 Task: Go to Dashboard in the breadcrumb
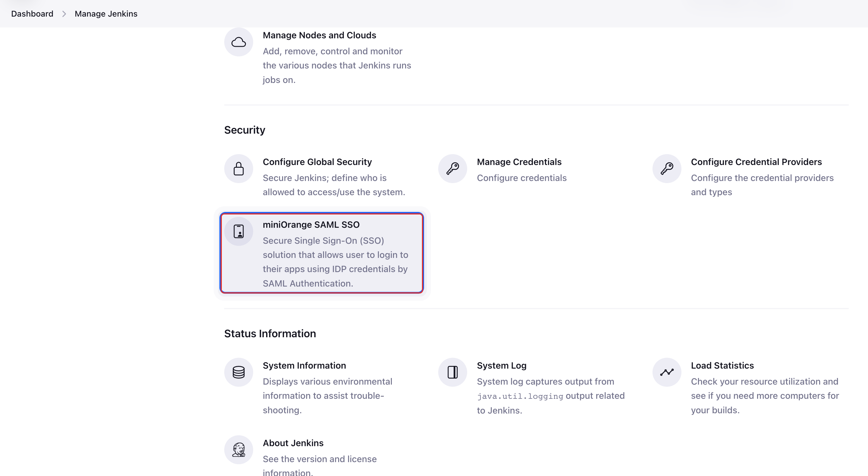click(x=32, y=14)
